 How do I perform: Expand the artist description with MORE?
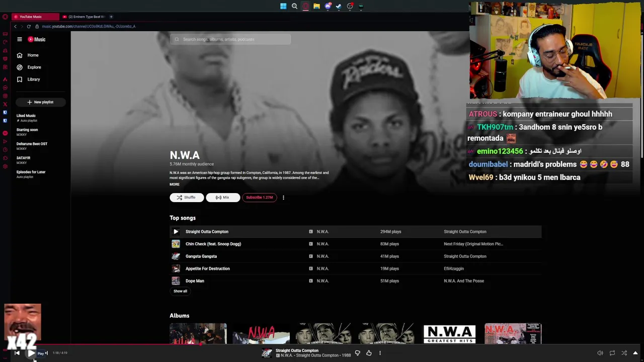(x=175, y=185)
